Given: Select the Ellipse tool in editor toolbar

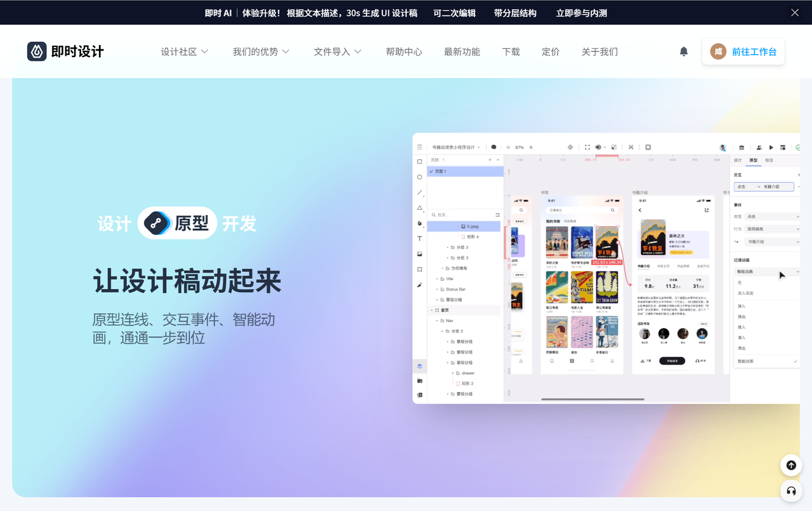Looking at the screenshot, I should click(419, 177).
